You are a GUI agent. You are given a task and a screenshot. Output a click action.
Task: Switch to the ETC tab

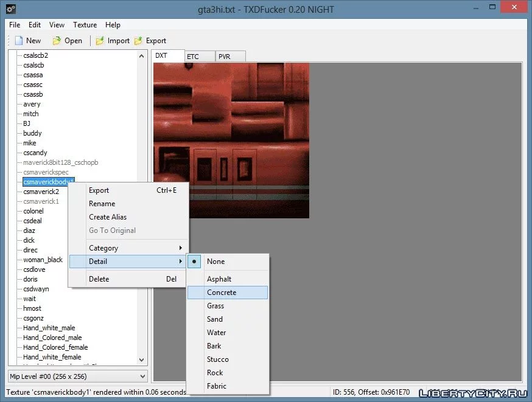pos(200,57)
